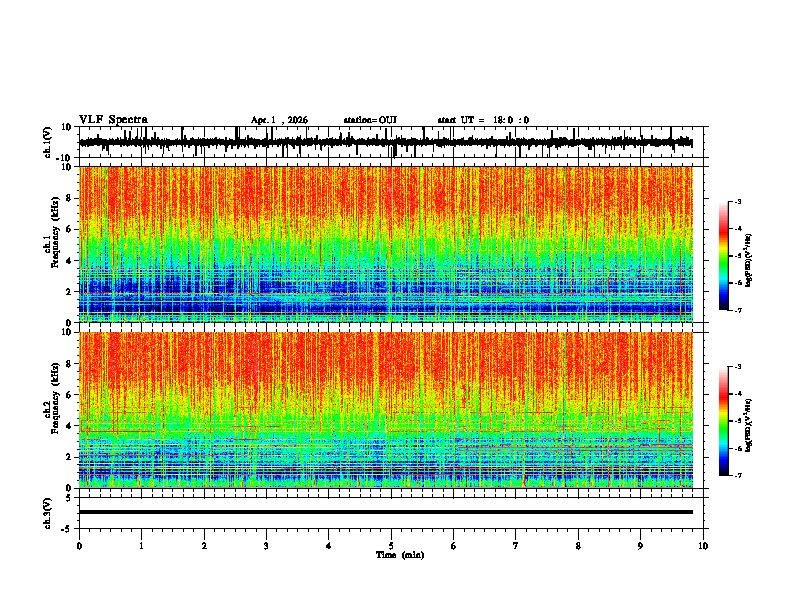Click the ch.1 spectrogram "4" kHz tick label
The image size is (792, 612).
click(69, 261)
